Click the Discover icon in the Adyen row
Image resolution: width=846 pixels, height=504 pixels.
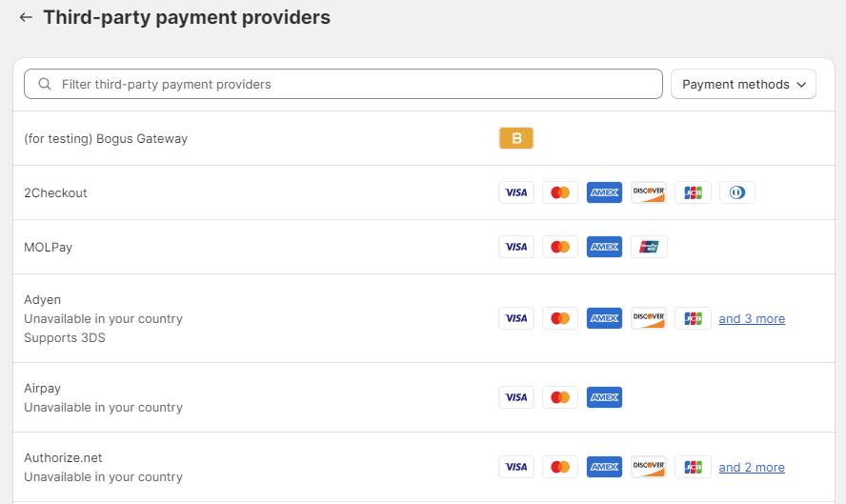[x=649, y=318]
